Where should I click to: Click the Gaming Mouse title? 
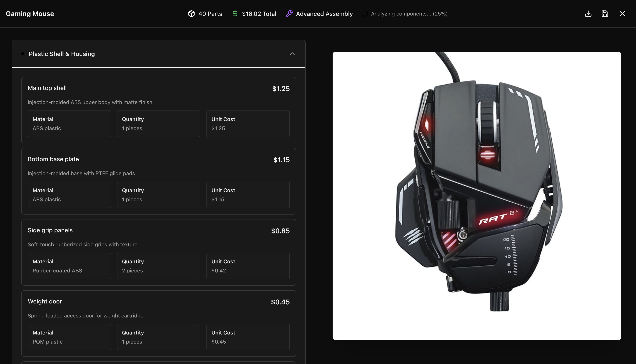[x=30, y=13]
